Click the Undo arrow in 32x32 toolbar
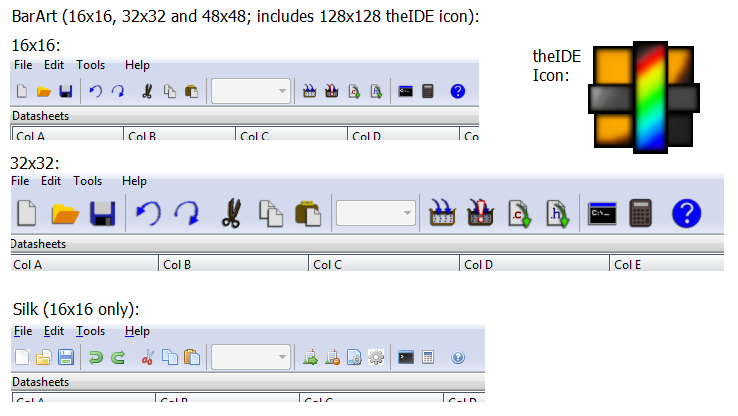 click(x=148, y=213)
